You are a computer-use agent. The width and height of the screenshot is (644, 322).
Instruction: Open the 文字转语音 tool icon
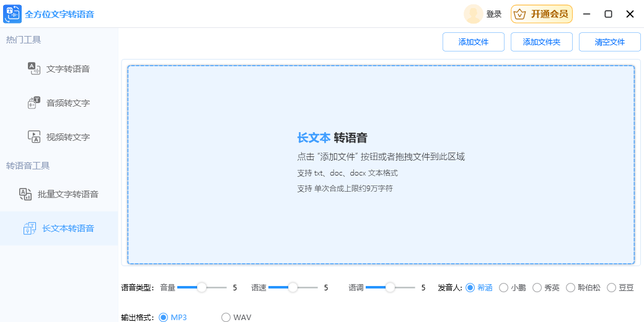33,69
